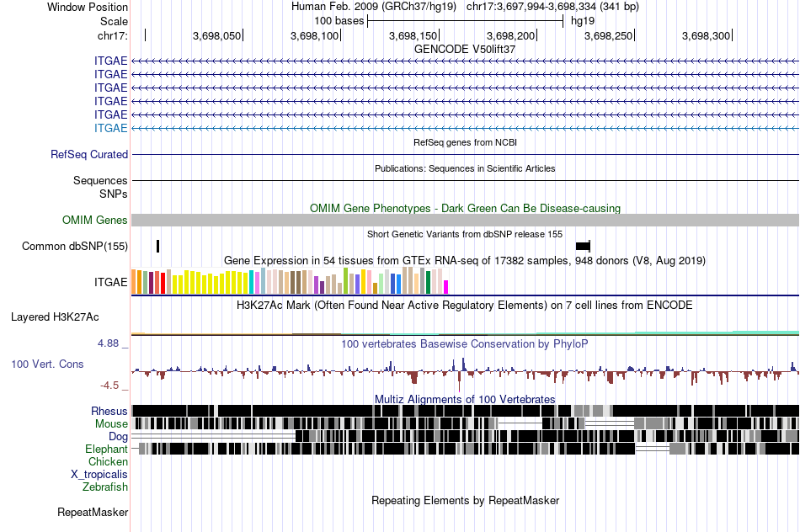
Task: Open the H3K27Ac Mark track title
Action: tap(465, 306)
